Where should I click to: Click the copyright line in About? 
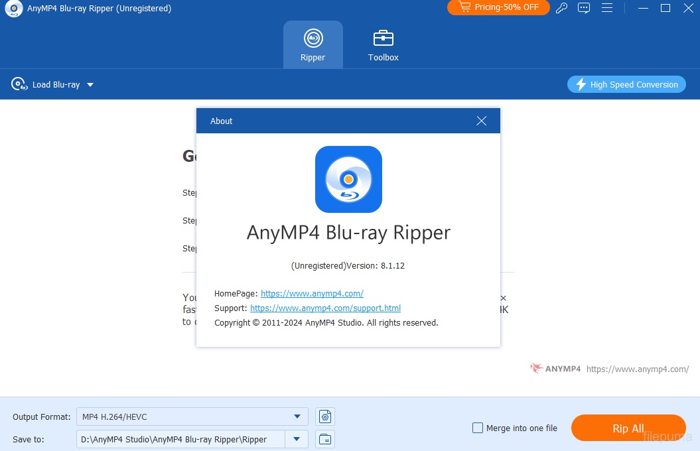point(326,323)
